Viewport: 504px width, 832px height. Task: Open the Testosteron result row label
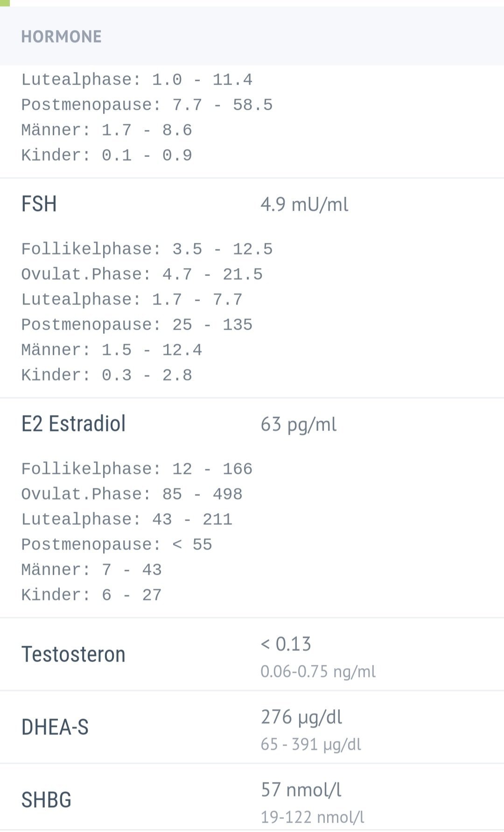[73, 654]
